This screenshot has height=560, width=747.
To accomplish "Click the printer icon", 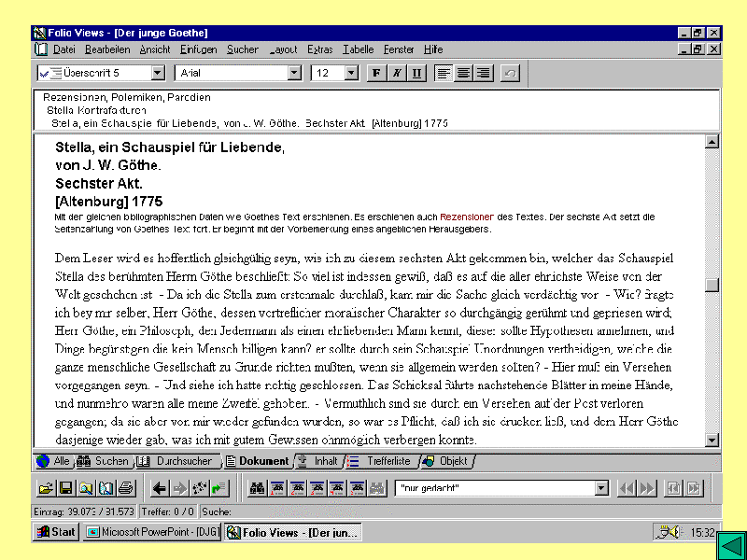I will point(126,488).
